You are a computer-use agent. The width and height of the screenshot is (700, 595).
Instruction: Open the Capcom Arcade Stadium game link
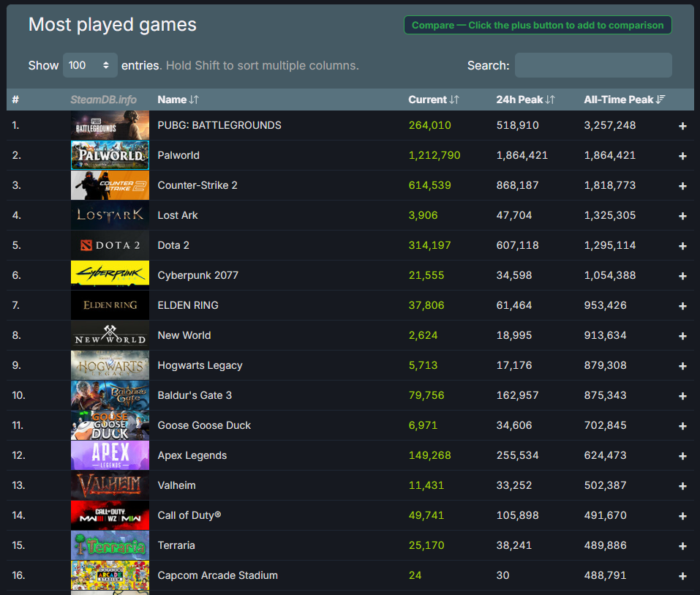pyautogui.click(x=217, y=575)
